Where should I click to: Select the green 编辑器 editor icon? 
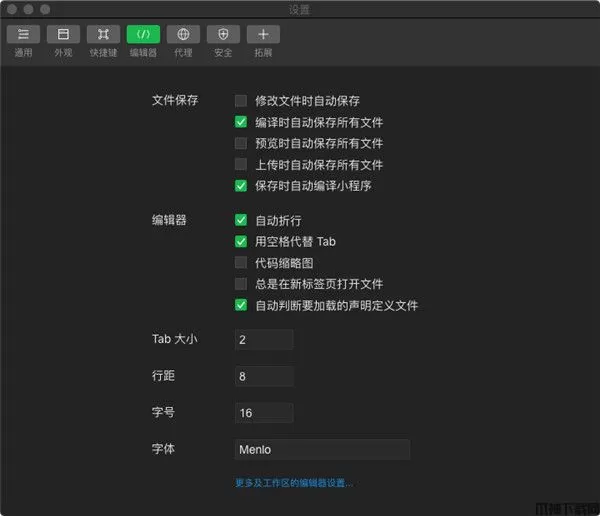coord(143,34)
